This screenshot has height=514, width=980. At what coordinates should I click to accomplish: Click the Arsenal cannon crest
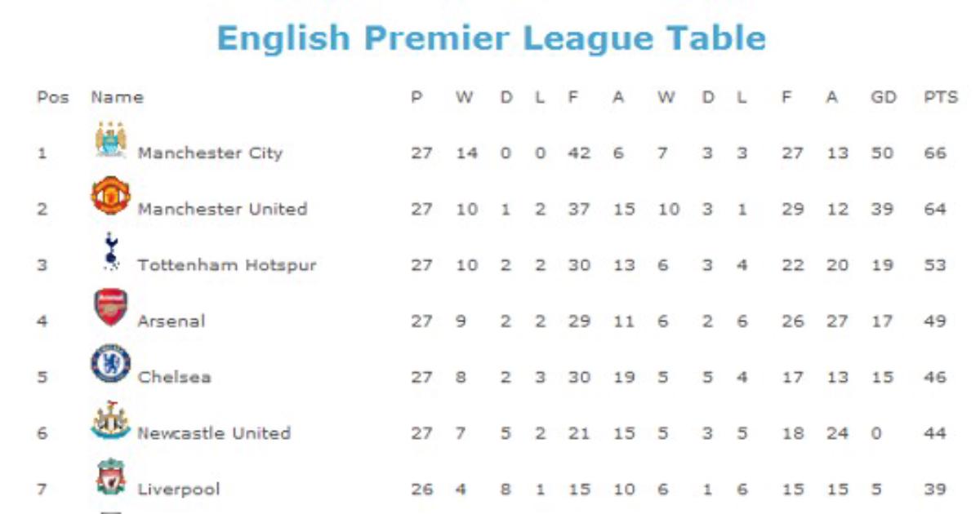pyautogui.click(x=110, y=308)
